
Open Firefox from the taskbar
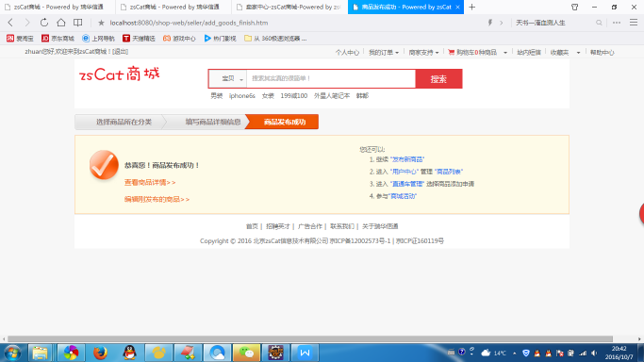pos(100,353)
